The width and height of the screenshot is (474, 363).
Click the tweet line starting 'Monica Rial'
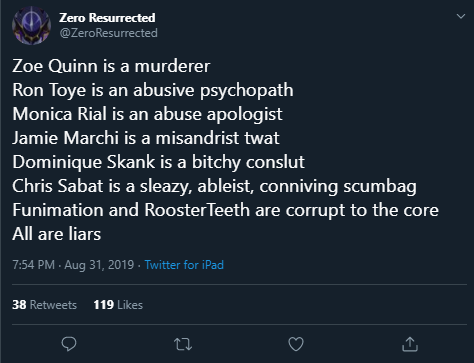147,114
